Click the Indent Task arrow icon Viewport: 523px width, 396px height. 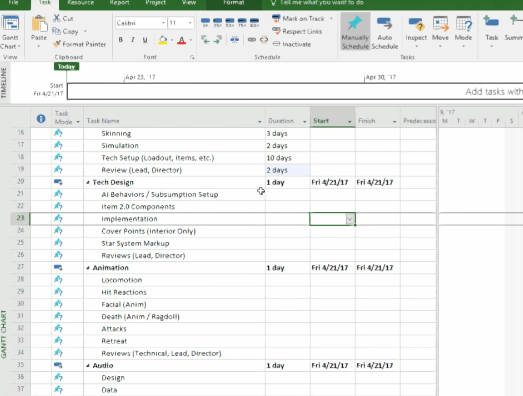(x=217, y=40)
